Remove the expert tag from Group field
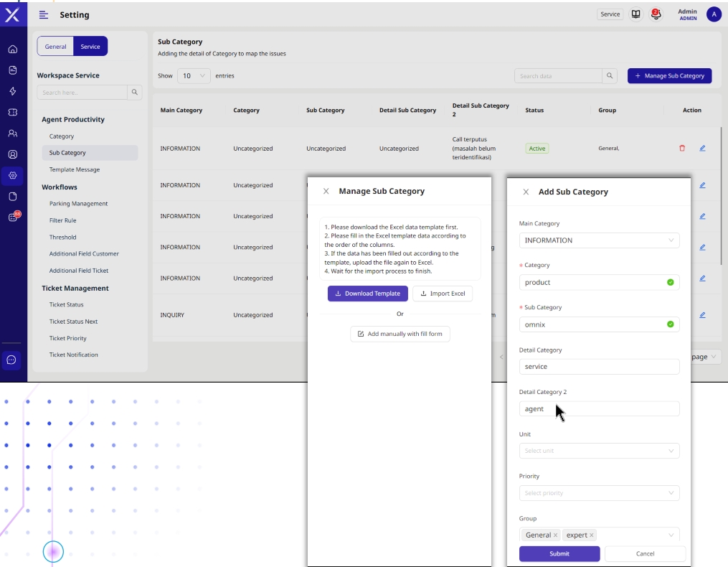728x567 pixels. (591, 535)
